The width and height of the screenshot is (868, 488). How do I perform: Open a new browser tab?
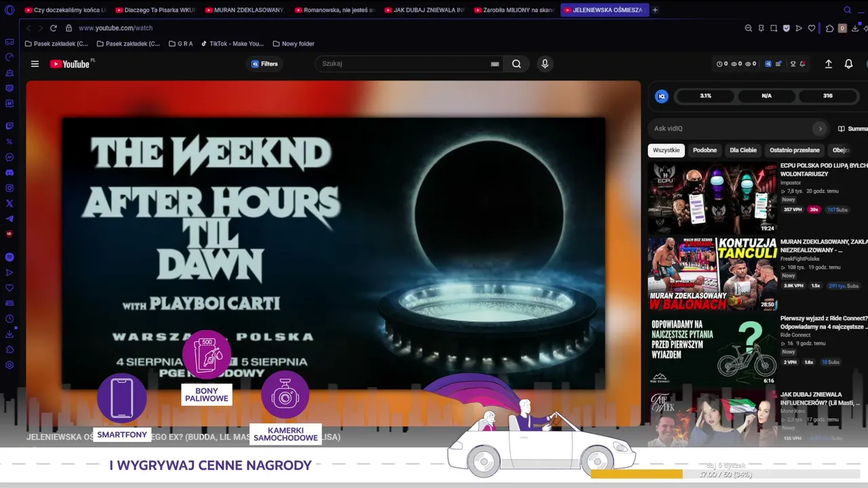pos(655,10)
